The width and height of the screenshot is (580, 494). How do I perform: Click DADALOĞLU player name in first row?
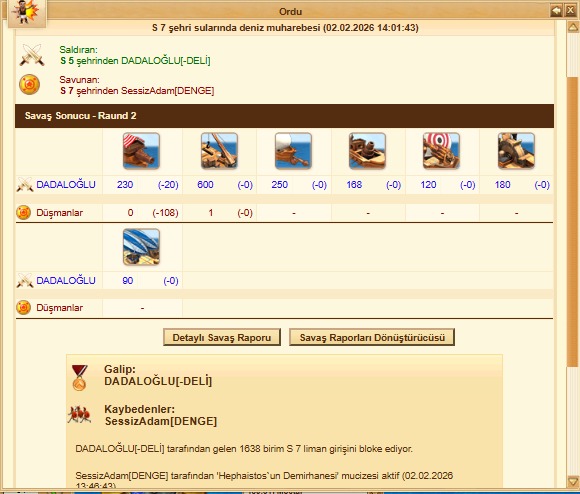pos(66,185)
